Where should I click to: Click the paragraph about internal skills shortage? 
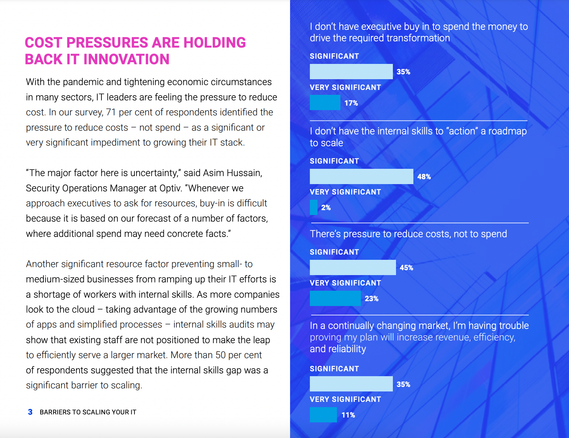pyautogui.click(x=152, y=324)
